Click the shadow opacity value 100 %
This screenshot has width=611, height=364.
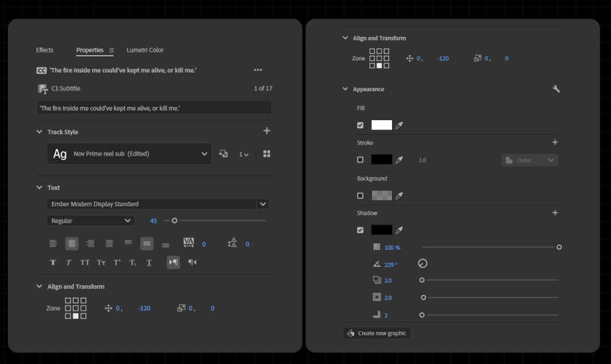[392, 248]
